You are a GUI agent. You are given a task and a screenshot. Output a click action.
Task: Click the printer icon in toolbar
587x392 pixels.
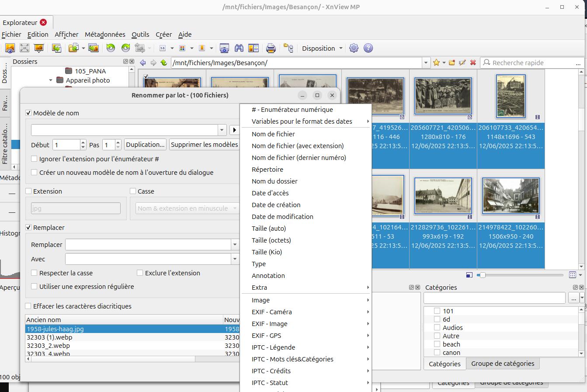click(271, 48)
